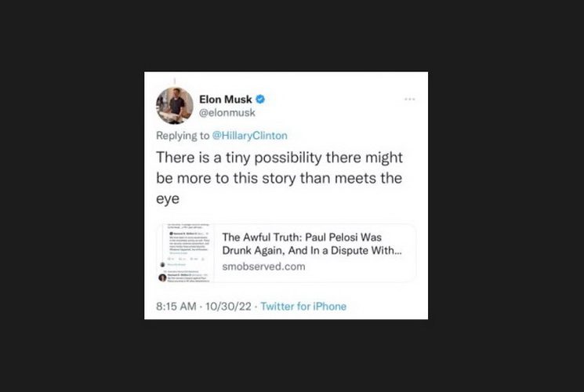Click the thread line above the avatar
Viewport: 584px width, 392px height.
coord(175,80)
